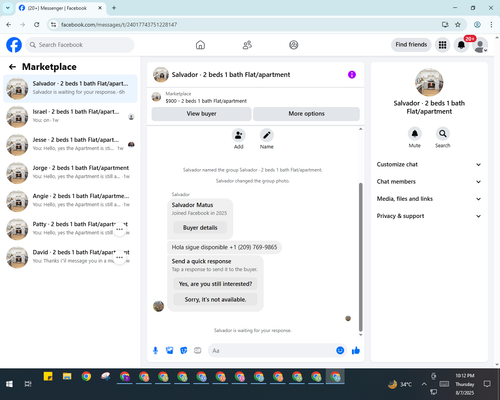Screen dimensions: 500x400
Task: Open the Windows notification center icon
Action: click(487, 384)
